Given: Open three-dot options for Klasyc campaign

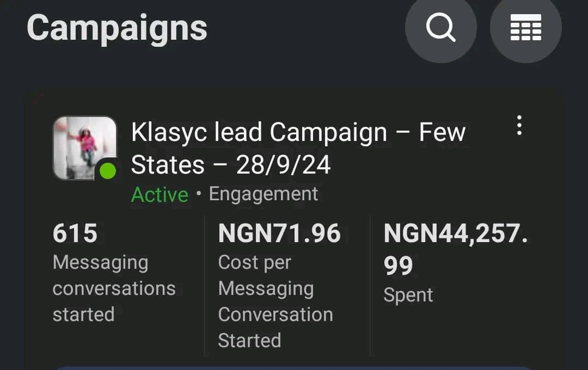Looking at the screenshot, I should 519,126.
